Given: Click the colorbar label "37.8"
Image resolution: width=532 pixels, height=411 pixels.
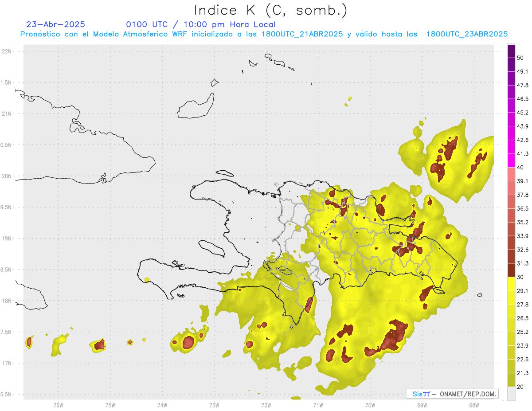Looking at the screenshot, I should point(523,195).
